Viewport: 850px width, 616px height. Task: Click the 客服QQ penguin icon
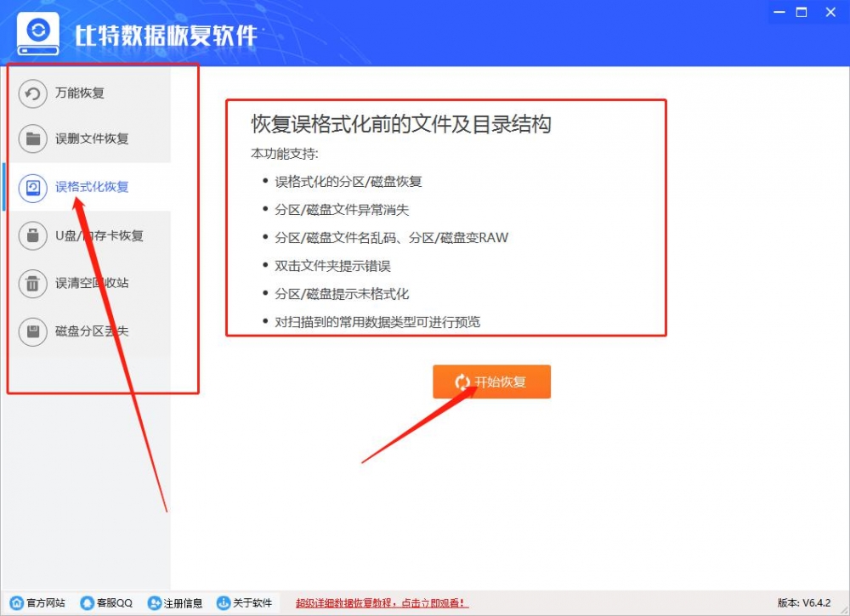87,602
